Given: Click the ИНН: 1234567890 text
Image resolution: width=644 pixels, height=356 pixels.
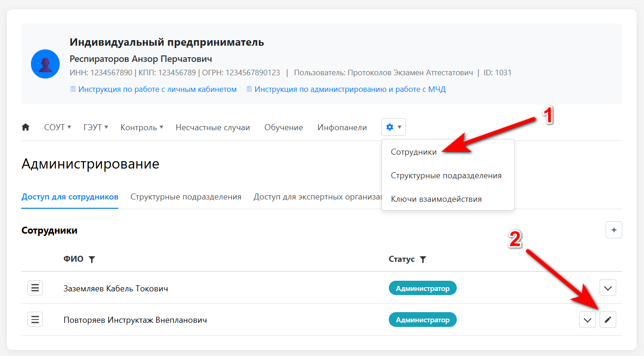Looking at the screenshot, I should (101, 72).
